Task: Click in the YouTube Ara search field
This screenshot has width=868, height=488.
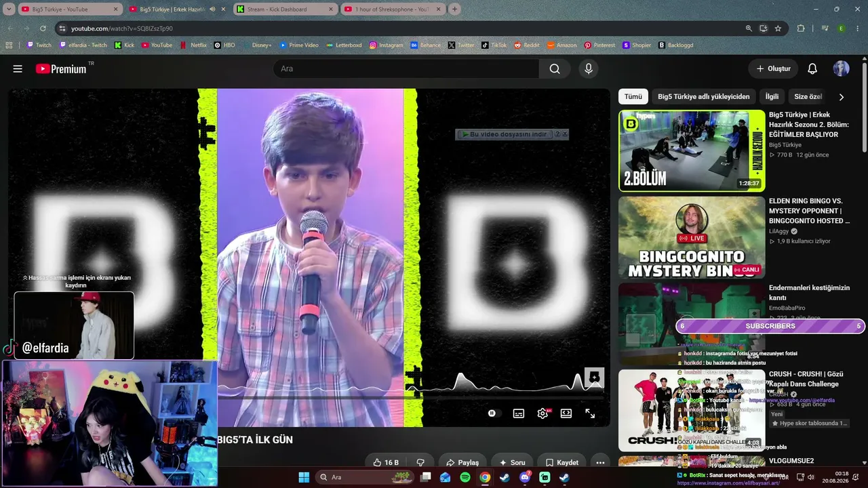Action: click(406, 68)
